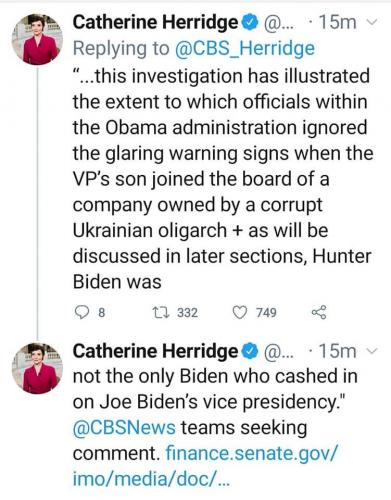The width and height of the screenshot is (391, 500).
Task: Tap share icon under first tweet
Action: coord(319,313)
